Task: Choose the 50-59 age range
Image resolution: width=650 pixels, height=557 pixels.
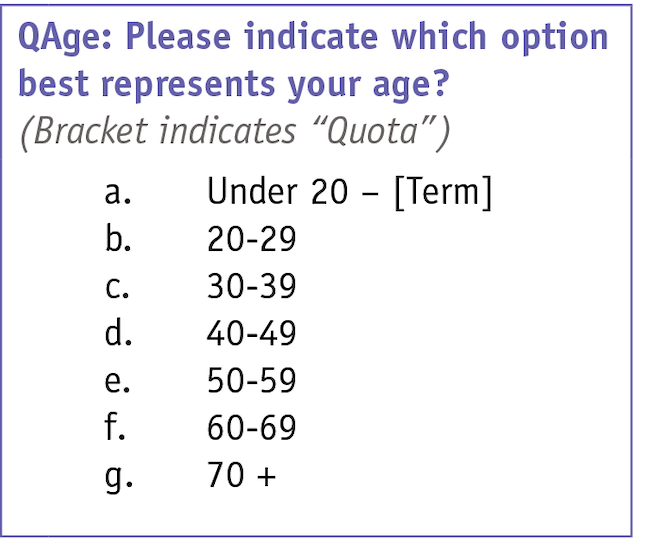Action: pos(252,381)
